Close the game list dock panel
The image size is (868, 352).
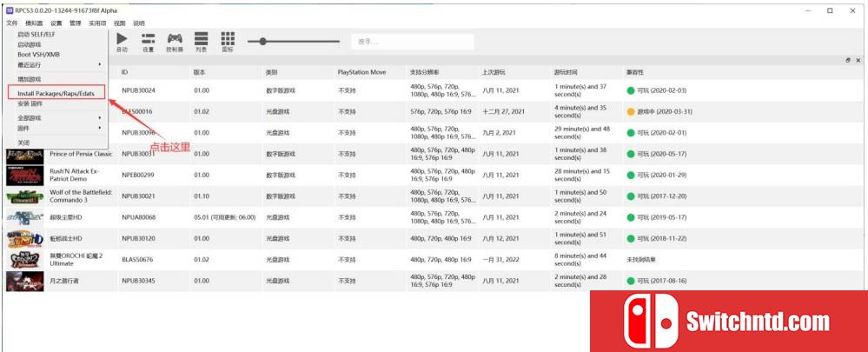858,60
